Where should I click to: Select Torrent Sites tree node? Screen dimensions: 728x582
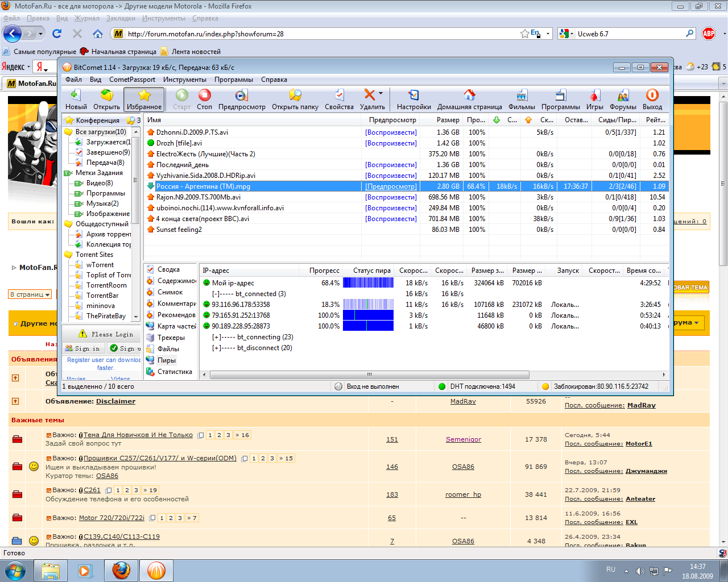94,255
